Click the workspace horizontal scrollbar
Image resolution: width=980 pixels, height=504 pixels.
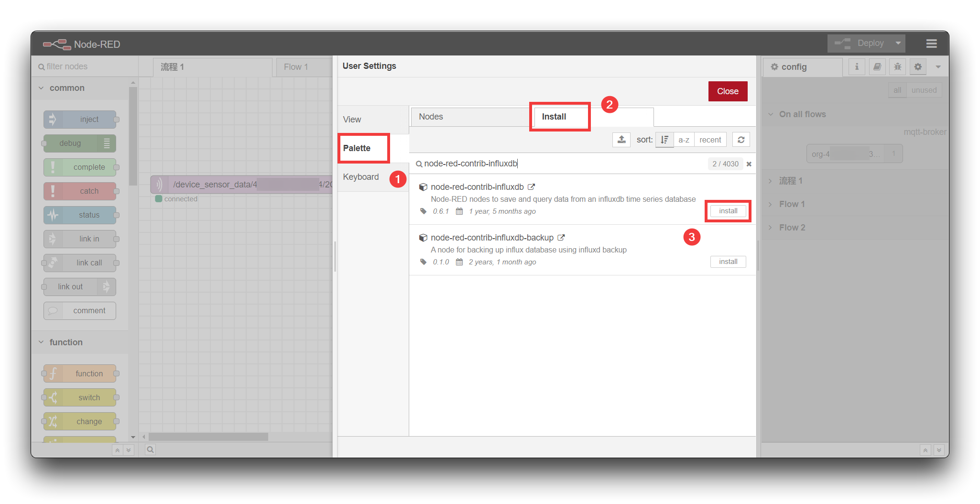click(208, 437)
